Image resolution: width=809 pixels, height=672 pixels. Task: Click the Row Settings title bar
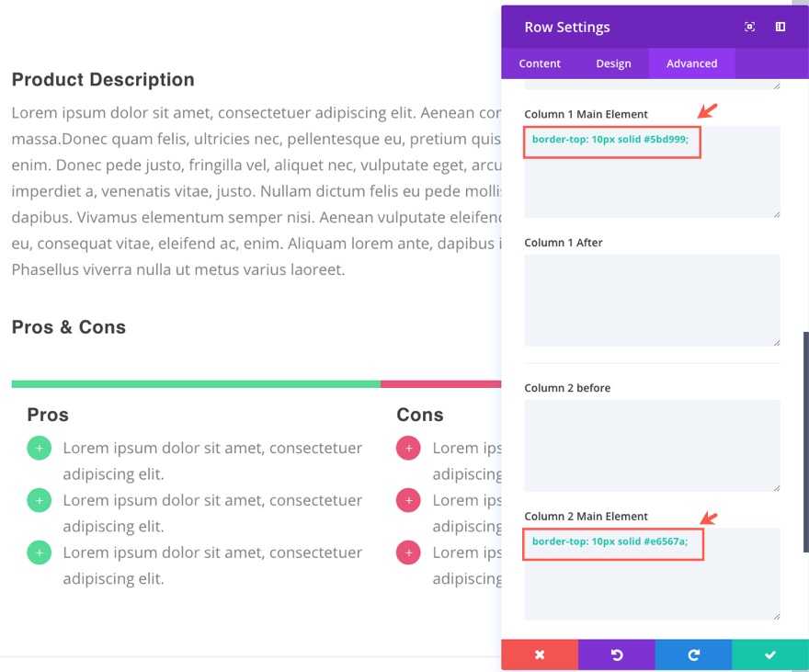coord(625,28)
